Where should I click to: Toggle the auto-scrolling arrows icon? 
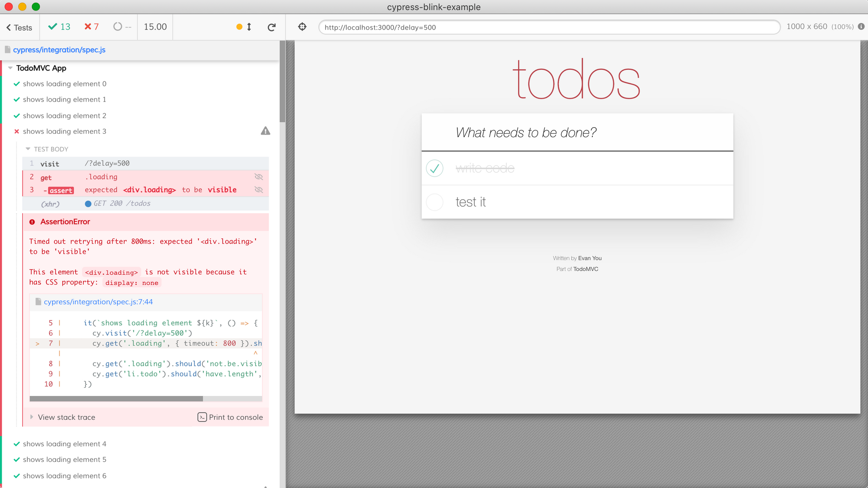[249, 27]
